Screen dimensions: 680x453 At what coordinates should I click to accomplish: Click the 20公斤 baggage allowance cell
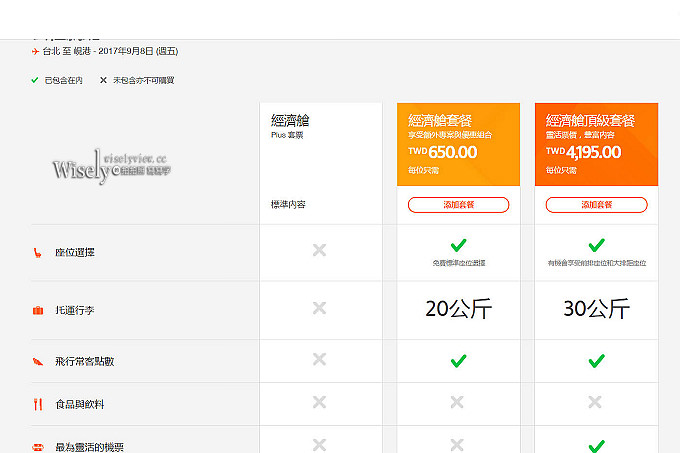[x=458, y=309]
